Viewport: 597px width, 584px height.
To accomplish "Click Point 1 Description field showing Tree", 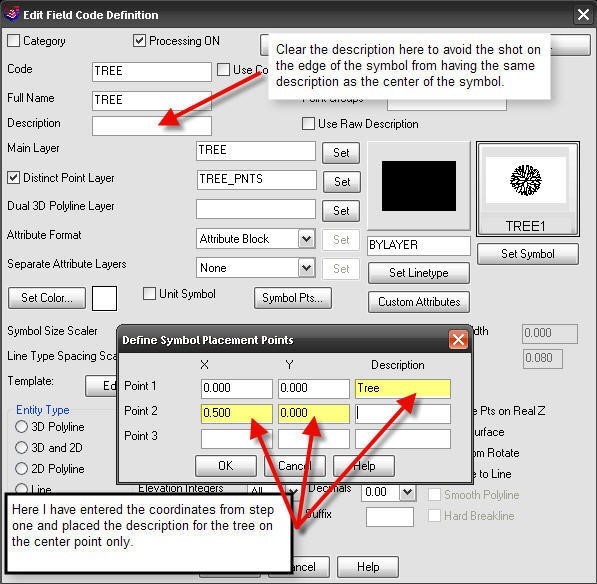I will click(402, 388).
